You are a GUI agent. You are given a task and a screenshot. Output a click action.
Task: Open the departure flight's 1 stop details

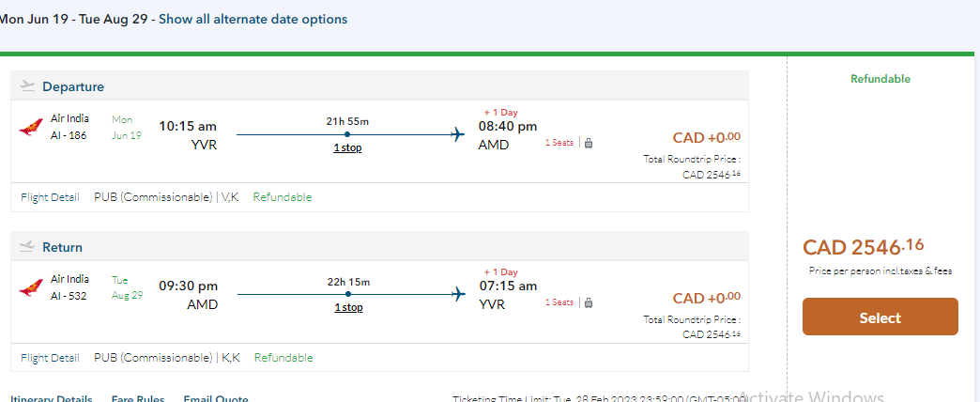[x=347, y=147]
